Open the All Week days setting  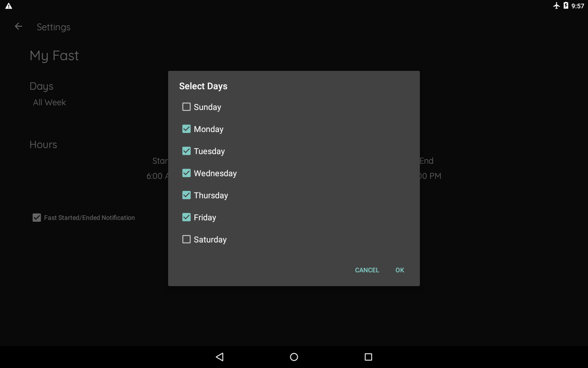(50, 103)
